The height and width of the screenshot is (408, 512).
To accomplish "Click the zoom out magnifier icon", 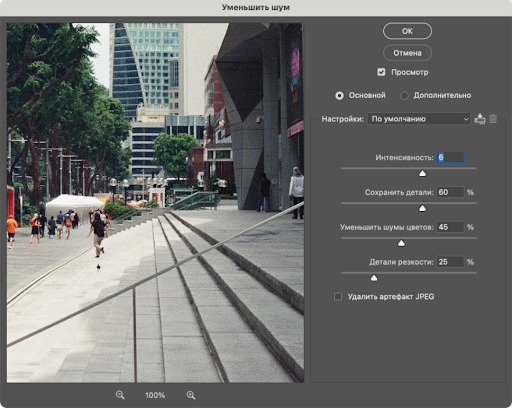I will pyautogui.click(x=120, y=395).
